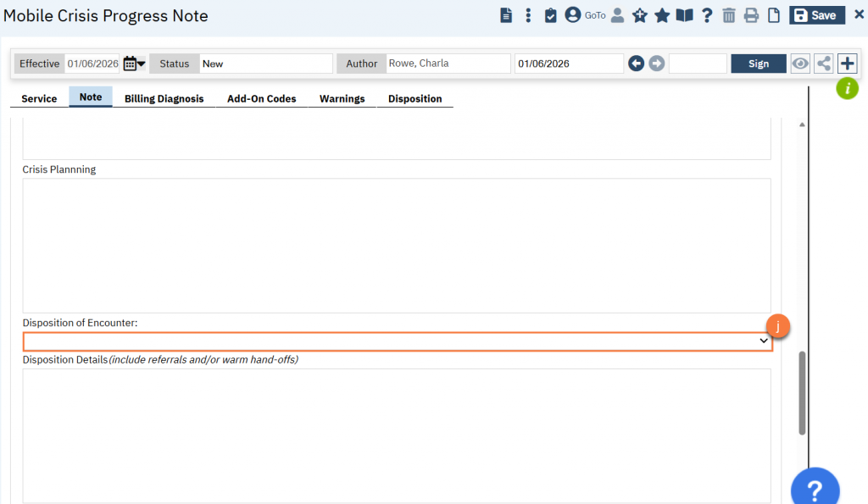Click the vertical scrollbar thumb
This screenshot has width=868, height=504.
coord(802,392)
